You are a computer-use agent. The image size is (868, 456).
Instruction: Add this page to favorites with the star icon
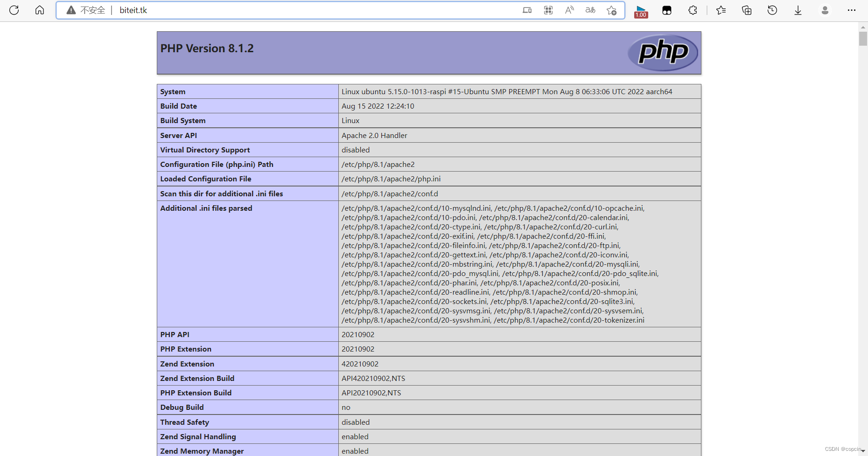pyautogui.click(x=612, y=10)
